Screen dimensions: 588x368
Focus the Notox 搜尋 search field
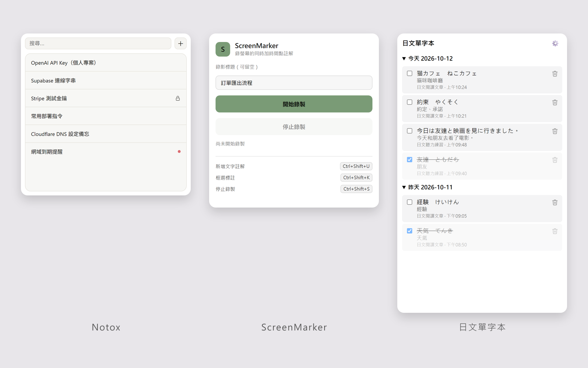pos(98,43)
